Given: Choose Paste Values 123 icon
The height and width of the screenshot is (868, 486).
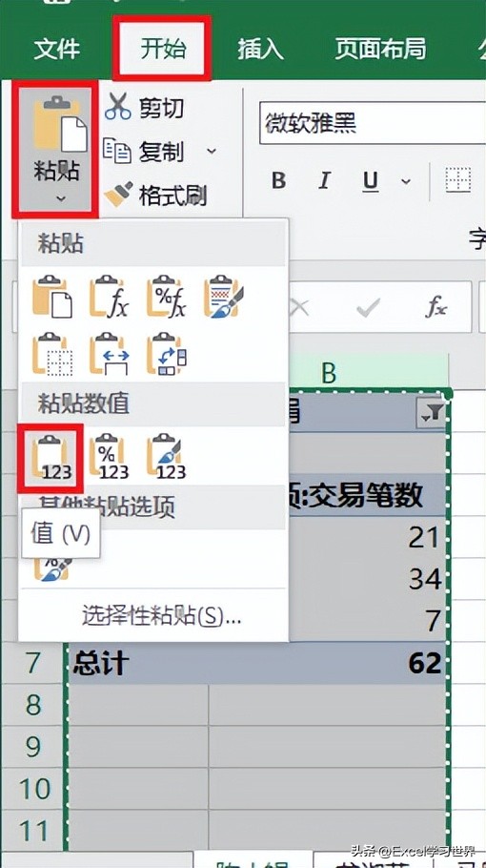Looking at the screenshot, I should click(51, 457).
